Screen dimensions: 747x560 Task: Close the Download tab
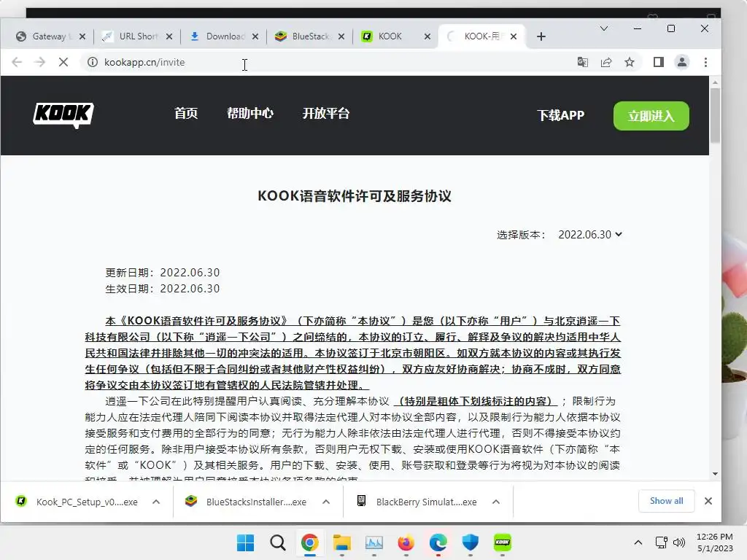click(255, 36)
